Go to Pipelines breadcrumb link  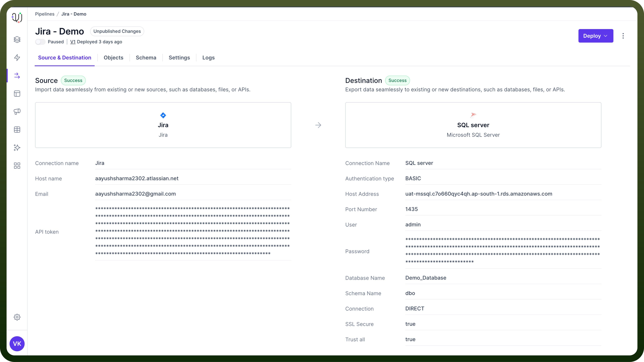click(45, 14)
